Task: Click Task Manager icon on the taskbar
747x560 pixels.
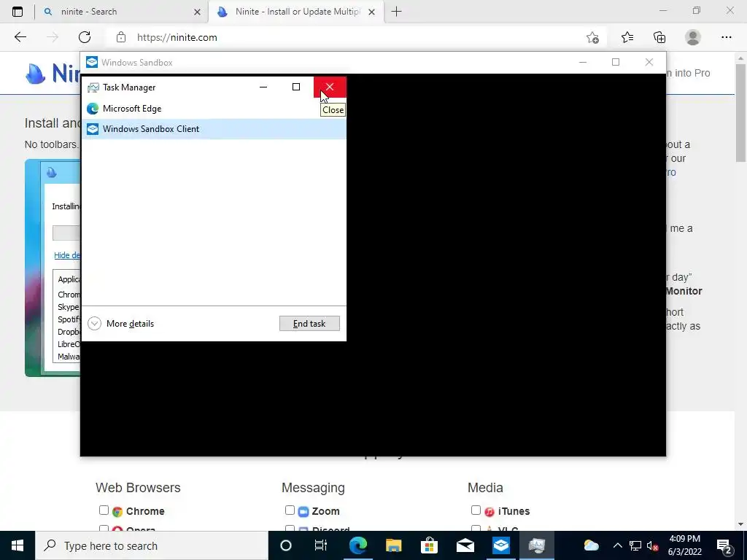Action: pos(536,545)
